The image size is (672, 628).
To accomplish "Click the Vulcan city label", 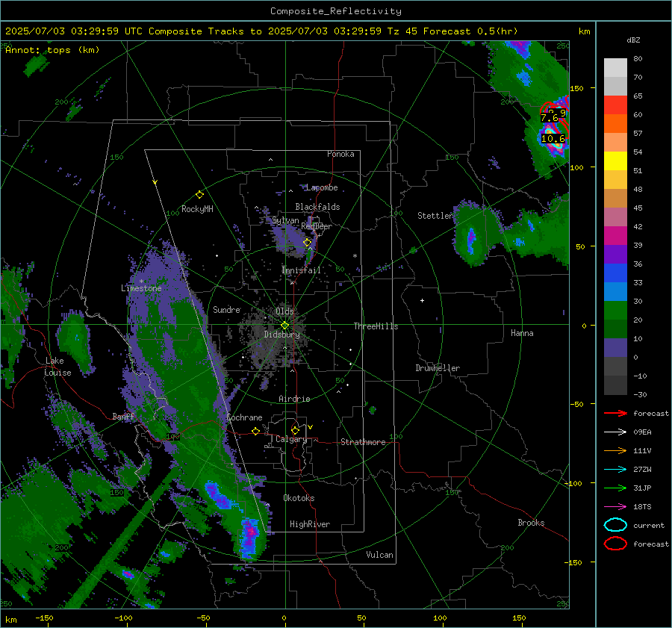I will pyautogui.click(x=380, y=555).
